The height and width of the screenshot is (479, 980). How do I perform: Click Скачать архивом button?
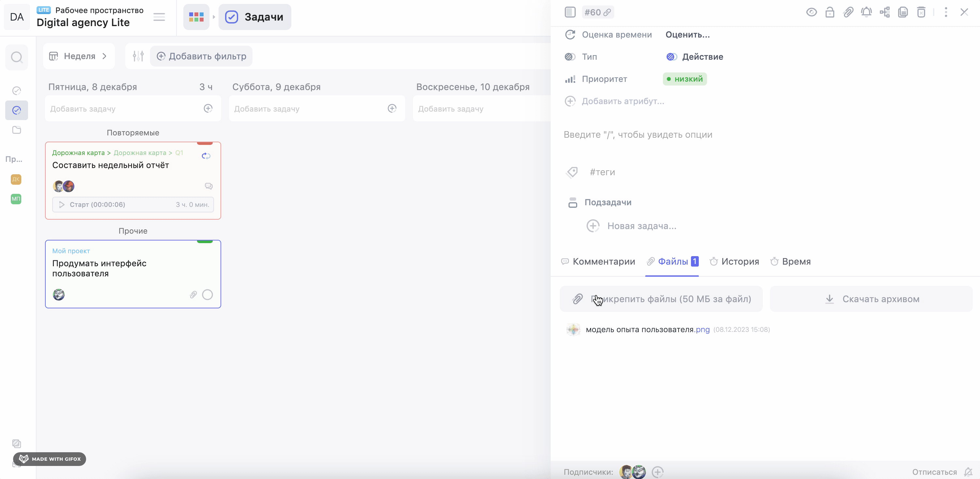click(871, 299)
